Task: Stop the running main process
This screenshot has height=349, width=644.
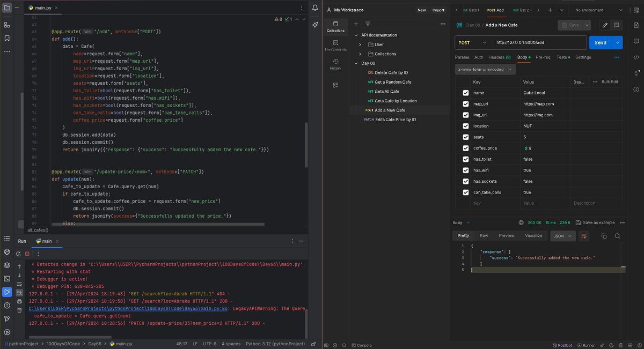Action: click(27, 254)
